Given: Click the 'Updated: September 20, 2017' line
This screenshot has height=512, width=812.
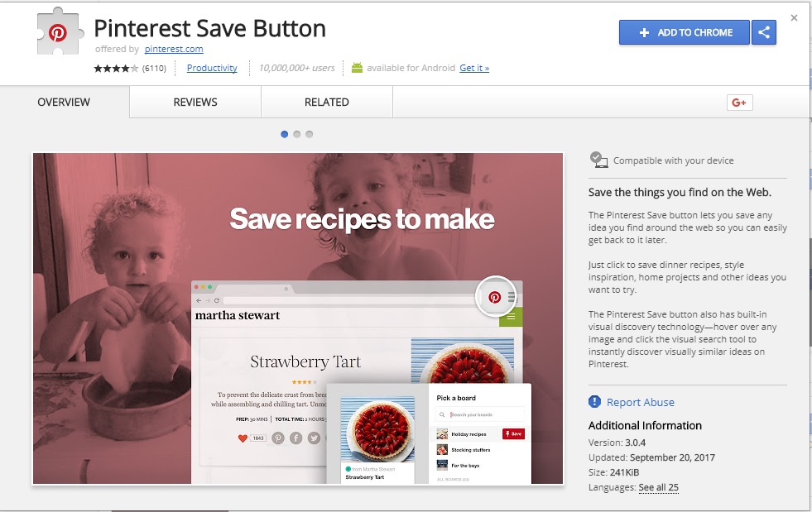Looking at the screenshot, I should (651, 457).
